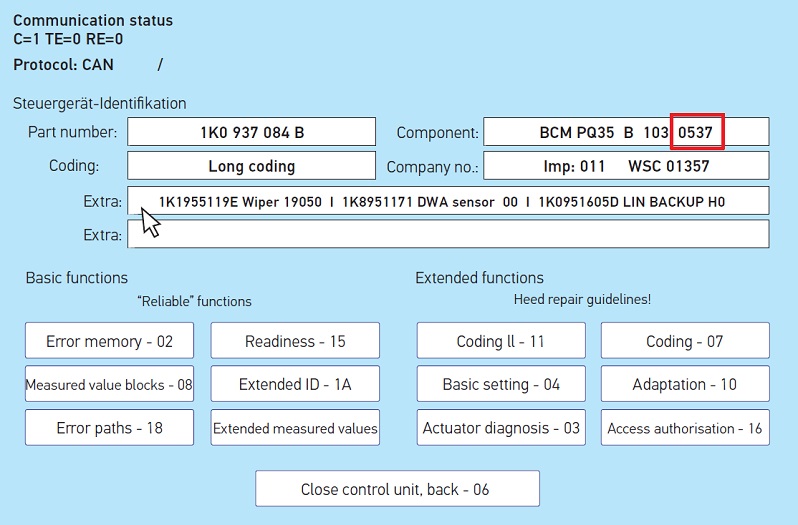Run Actuator diagnosis - 03
Image resolution: width=798 pixels, height=525 pixels.
(500, 428)
